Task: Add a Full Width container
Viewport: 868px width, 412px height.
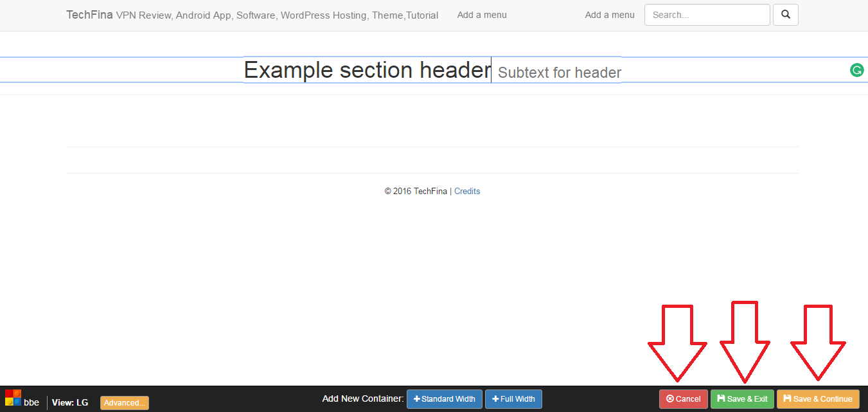Action: tap(513, 399)
